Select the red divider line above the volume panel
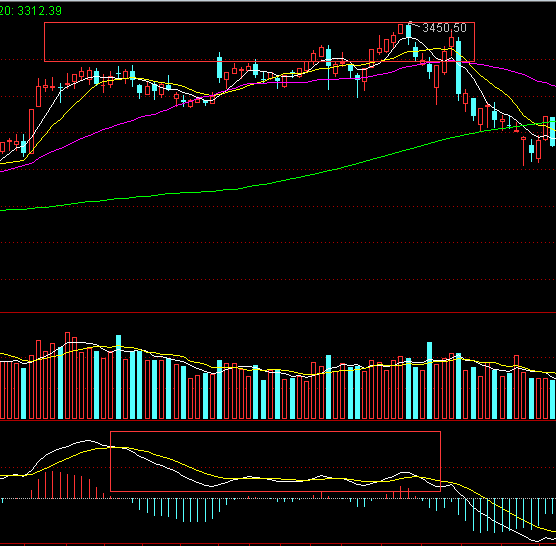Image resolution: width=556 pixels, height=546 pixels. 278,312
